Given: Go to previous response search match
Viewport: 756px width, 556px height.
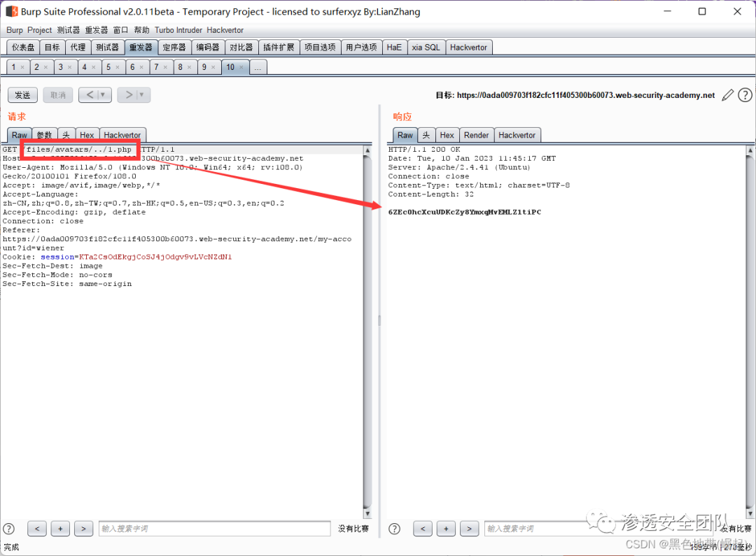Looking at the screenshot, I should click(x=423, y=529).
